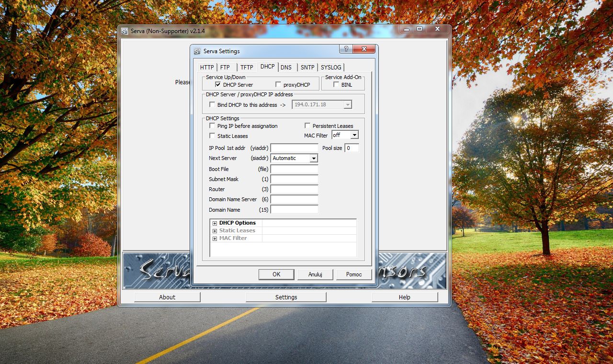Click the Pool size field
This screenshot has width=613, height=364.
(352, 148)
